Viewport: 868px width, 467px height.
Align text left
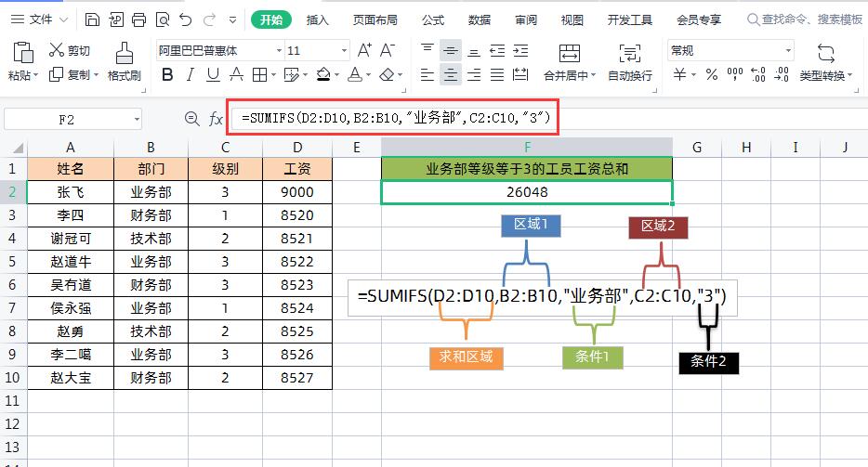click(427, 74)
